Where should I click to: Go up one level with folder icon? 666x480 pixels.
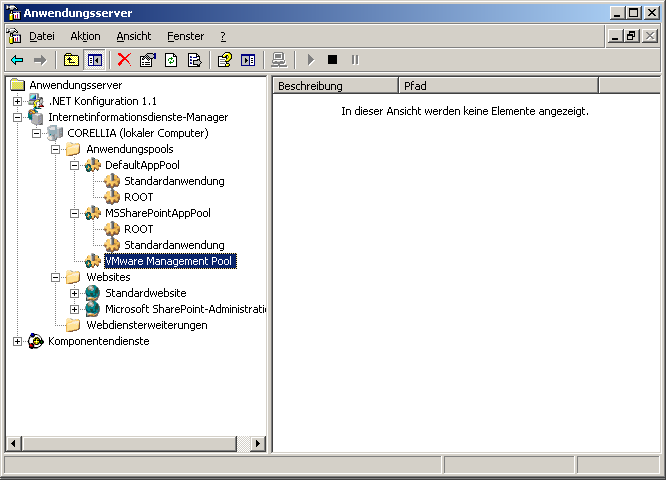(71, 60)
